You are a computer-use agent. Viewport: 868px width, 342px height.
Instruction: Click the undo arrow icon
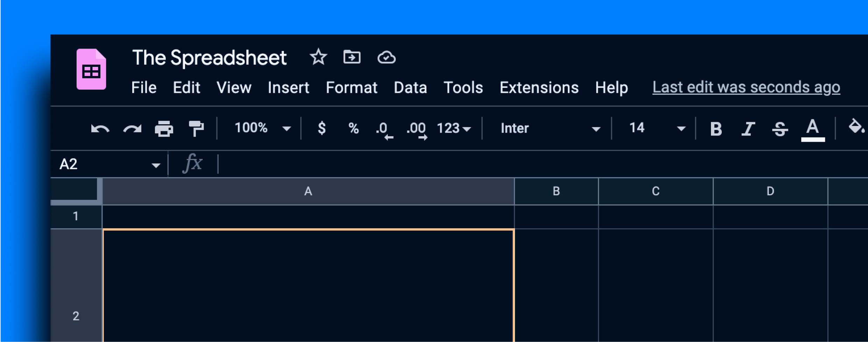pyautogui.click(x=100, y=129)
